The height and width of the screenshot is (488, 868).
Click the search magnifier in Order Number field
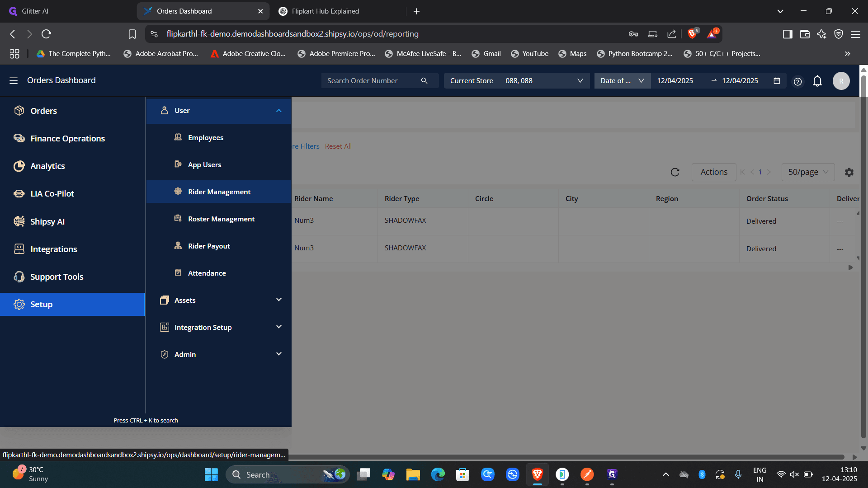pos(424,80)
